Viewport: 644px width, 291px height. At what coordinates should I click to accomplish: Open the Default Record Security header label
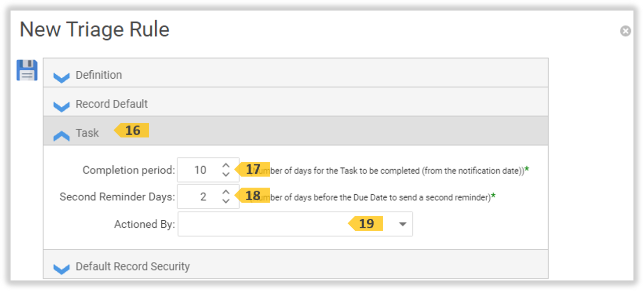coord(133,266)
